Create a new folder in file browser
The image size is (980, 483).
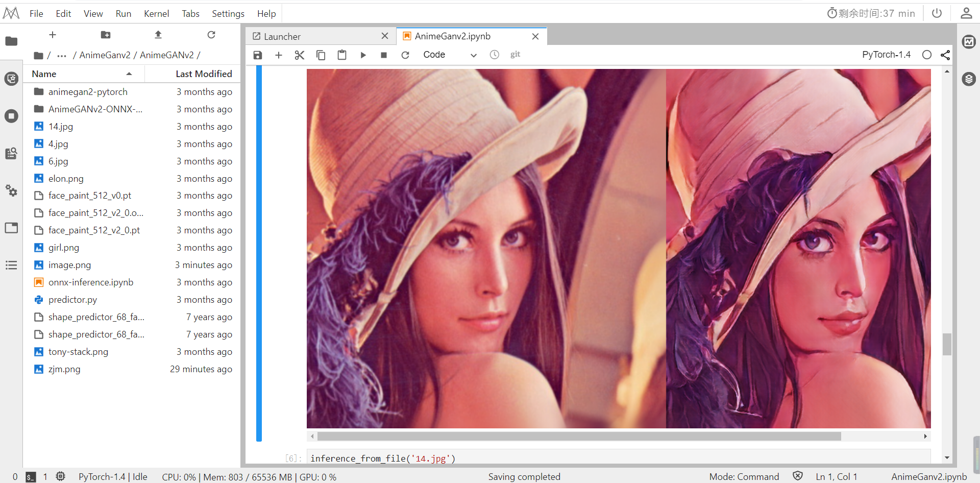[106, 35]
